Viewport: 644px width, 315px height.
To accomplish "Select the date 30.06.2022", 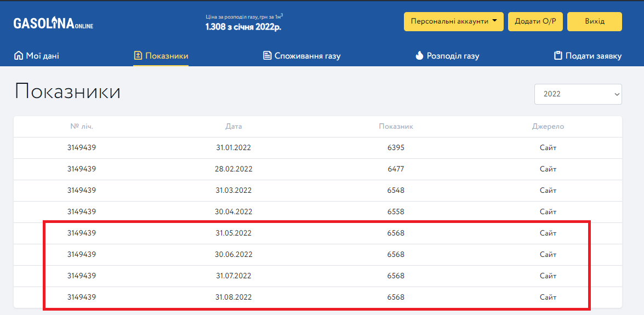I will pyautogui.click(x=233, y=255).
